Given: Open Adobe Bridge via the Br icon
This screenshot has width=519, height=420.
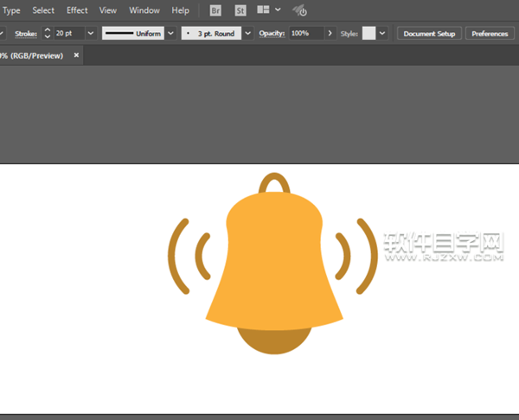Looking at the screenshot, I should click(x=215, y=10).
